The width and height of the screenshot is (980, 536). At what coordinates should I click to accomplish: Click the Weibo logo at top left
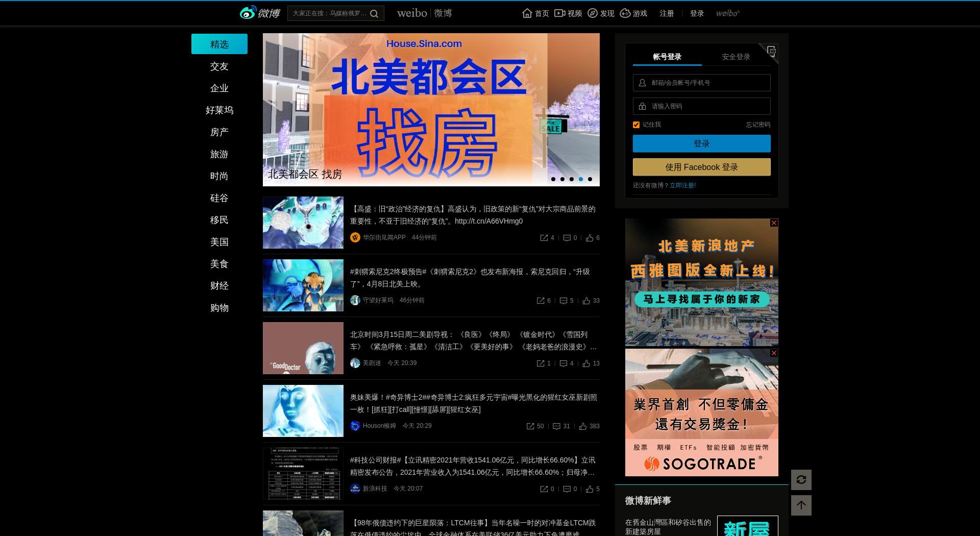coord(260,13)
